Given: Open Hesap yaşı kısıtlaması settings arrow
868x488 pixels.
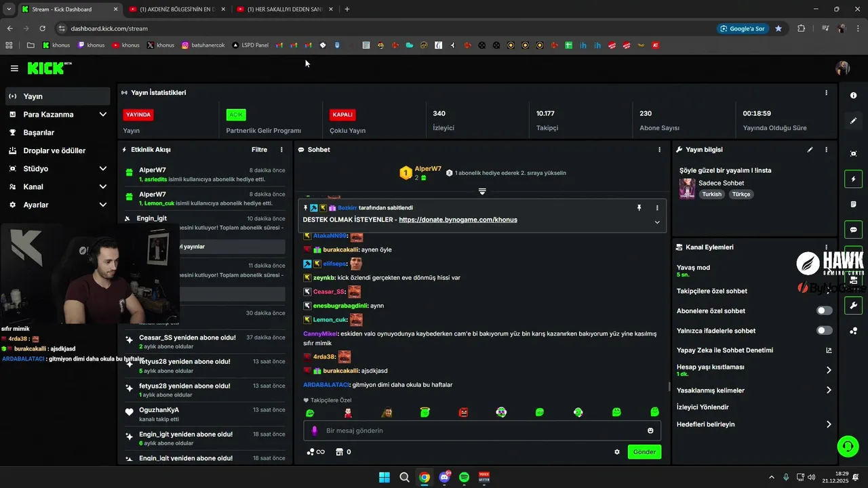Looking at the screenshot, I should pos(829,370).
